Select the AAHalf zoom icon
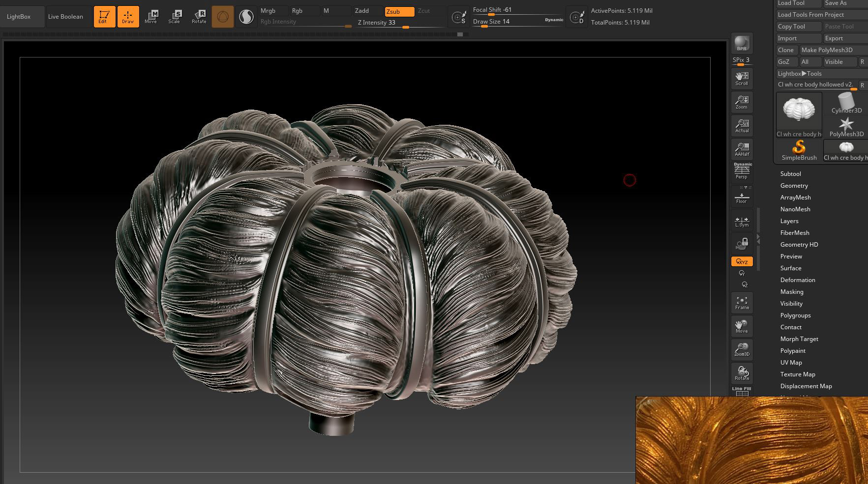The width and height of the screenshot is (868, 484). (x=742, y=149)
